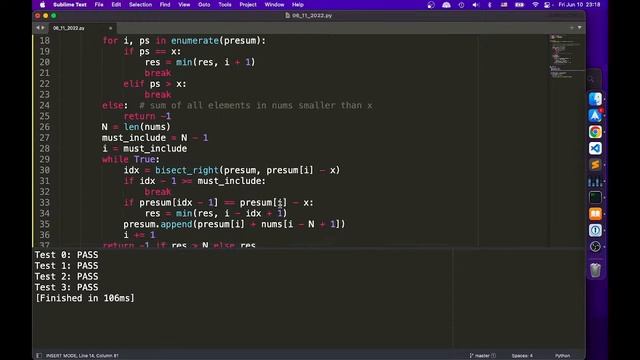Open the Project menu
Screen dimensions: 640x360
(x=248, y=5)
